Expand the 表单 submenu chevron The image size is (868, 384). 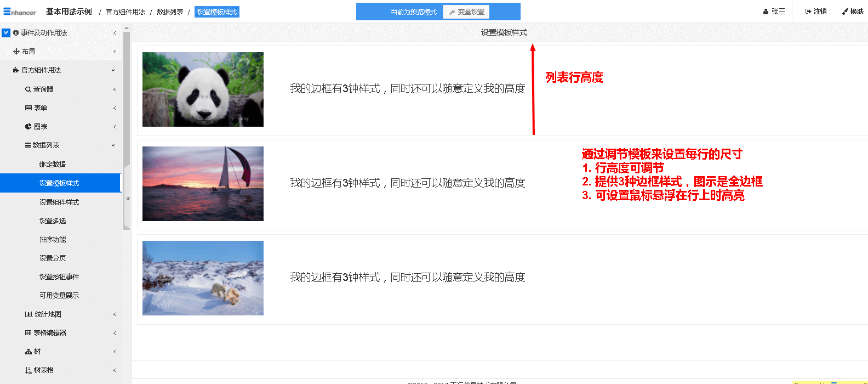point(115,108)
